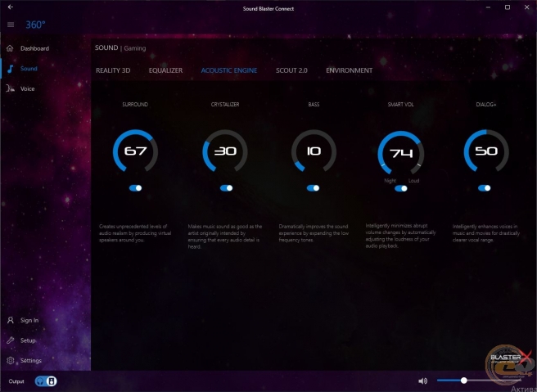Go back with the arrow icon
This screenshot has height=392, width=537.
point(11,7)
